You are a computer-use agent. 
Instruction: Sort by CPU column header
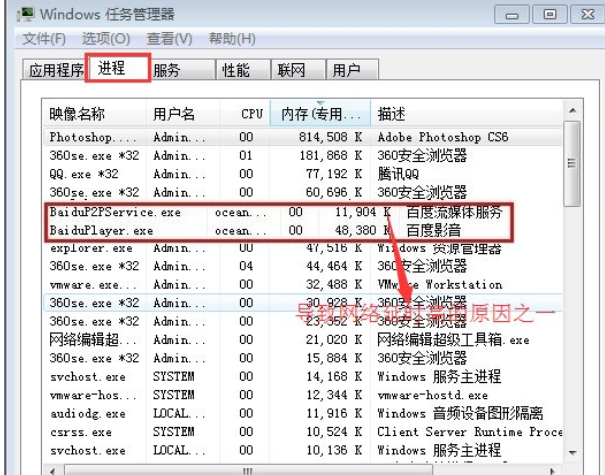point(245,113)
